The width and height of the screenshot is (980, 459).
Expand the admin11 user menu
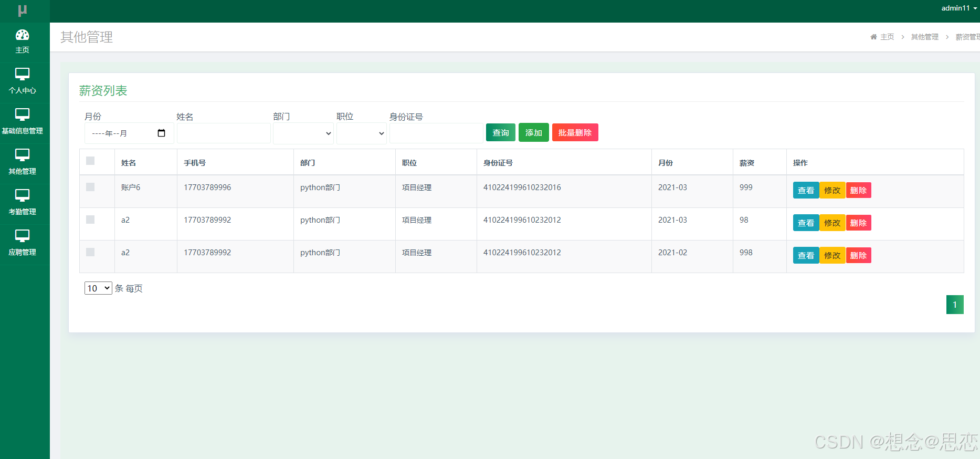(x=959, y=8)
